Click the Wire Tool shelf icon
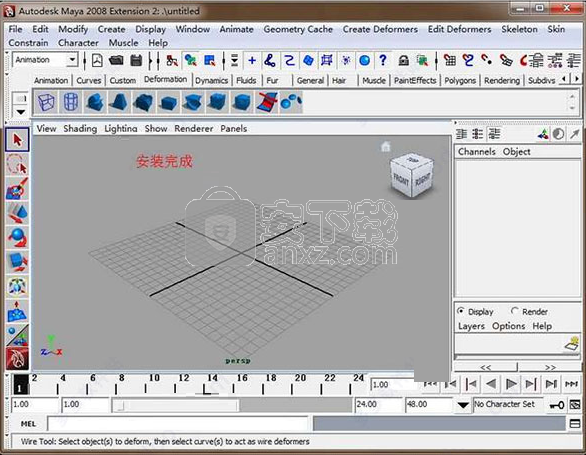Image resolution: width=586 pixels, height=455 pixels. 266,102
